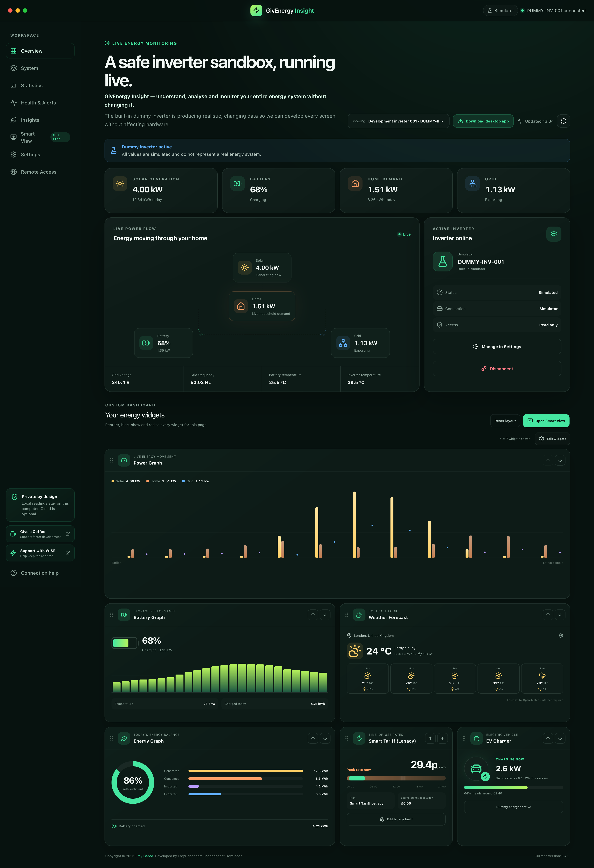Click the Solar node in power flow

(262, 267)
